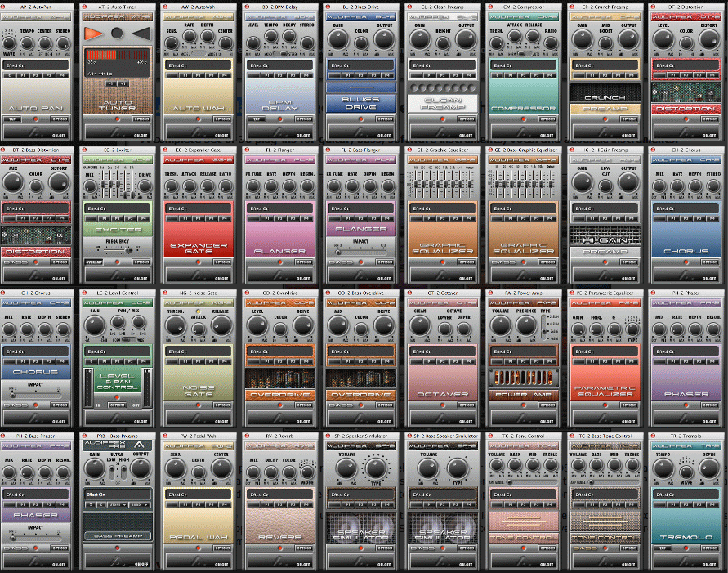Click the WAVE knob in TR-2 Tremolo

686,472
